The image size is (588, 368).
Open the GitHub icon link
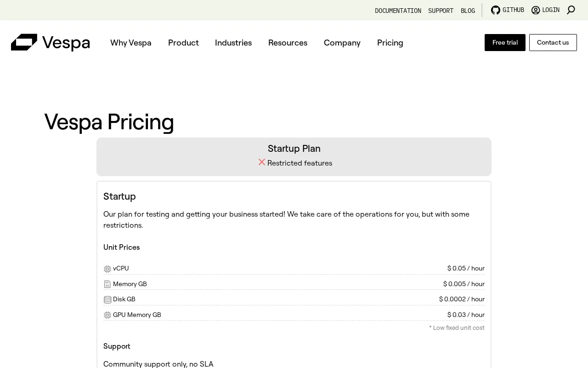[496, 10]
